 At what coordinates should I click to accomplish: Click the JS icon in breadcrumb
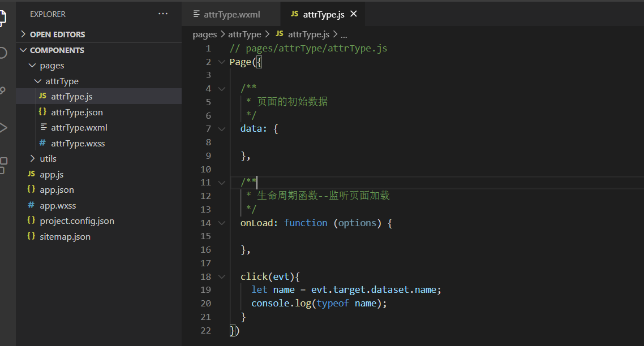coord(280,34)
